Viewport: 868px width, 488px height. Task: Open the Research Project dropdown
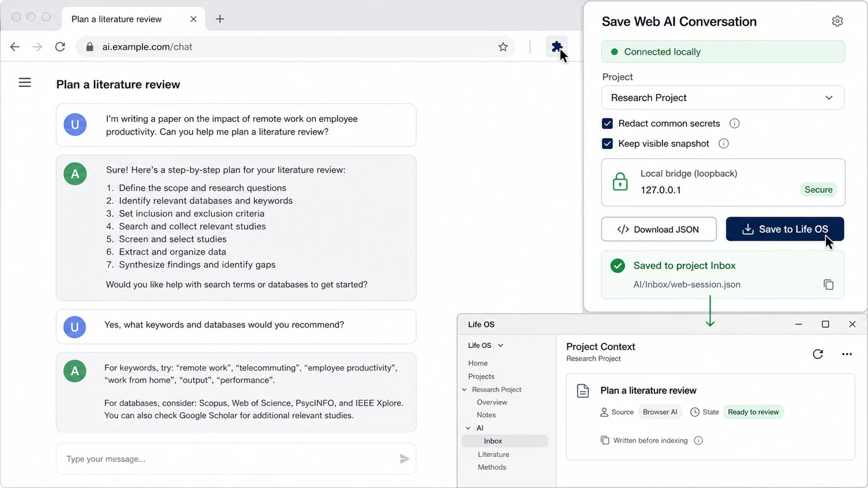click(723, 98)
